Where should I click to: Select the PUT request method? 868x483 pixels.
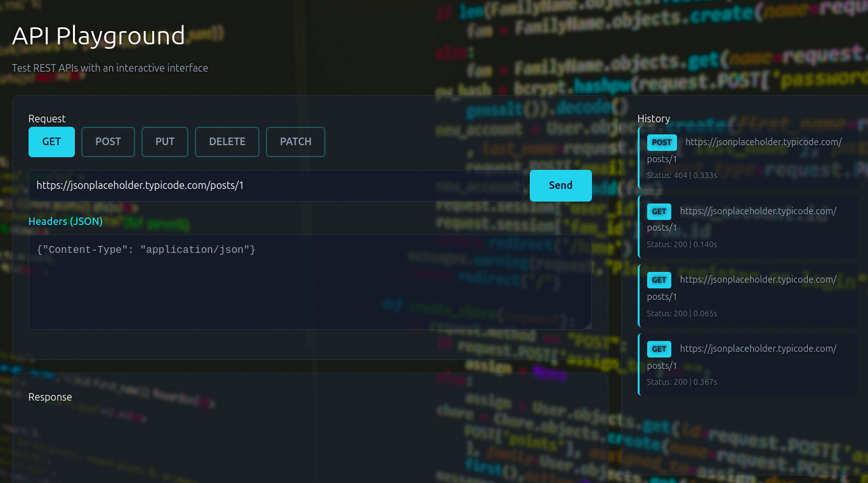coord(164,141)
